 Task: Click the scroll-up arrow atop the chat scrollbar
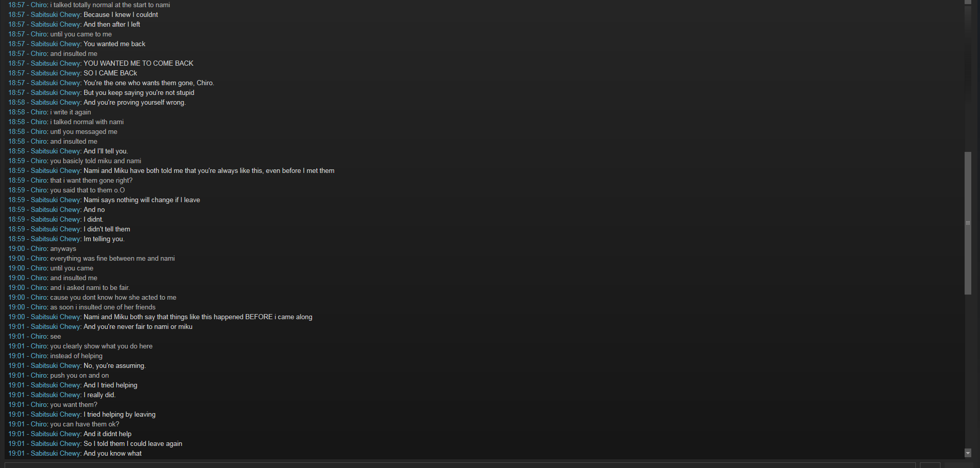968,2
